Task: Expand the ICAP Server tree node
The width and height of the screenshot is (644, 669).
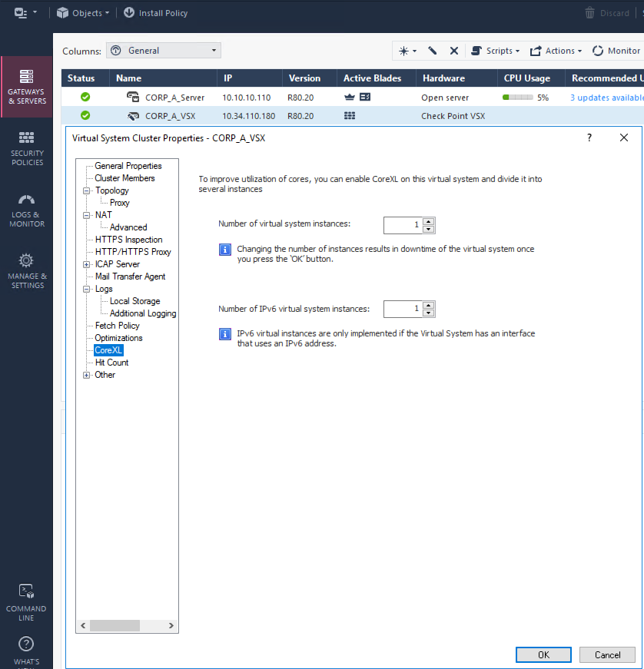Action: click(86, 264)
